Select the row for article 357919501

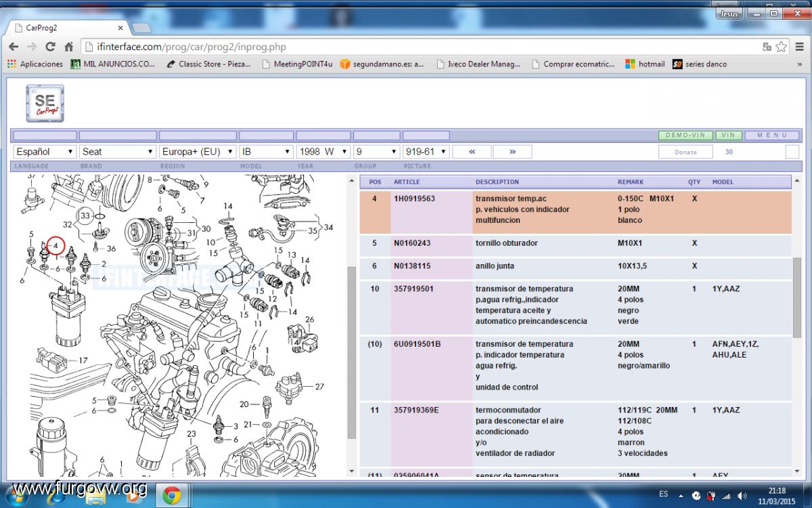coord(575,308)
